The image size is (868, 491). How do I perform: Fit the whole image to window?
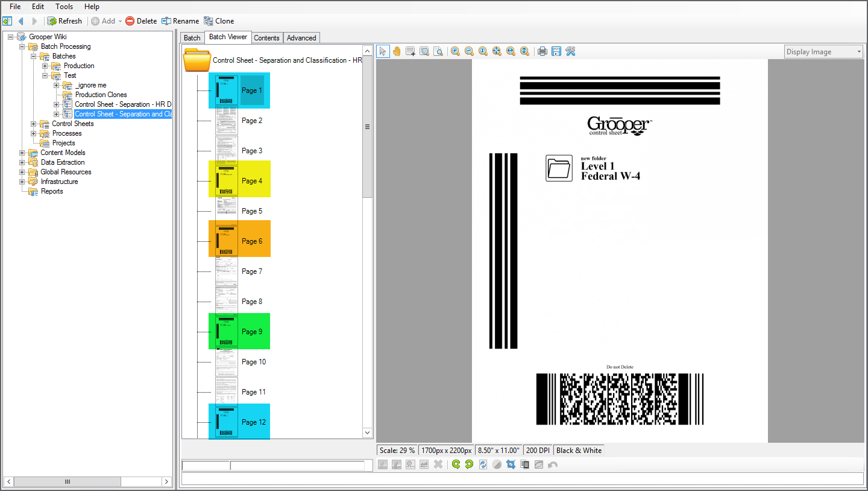pyautogui.click(x=497, y=51)
